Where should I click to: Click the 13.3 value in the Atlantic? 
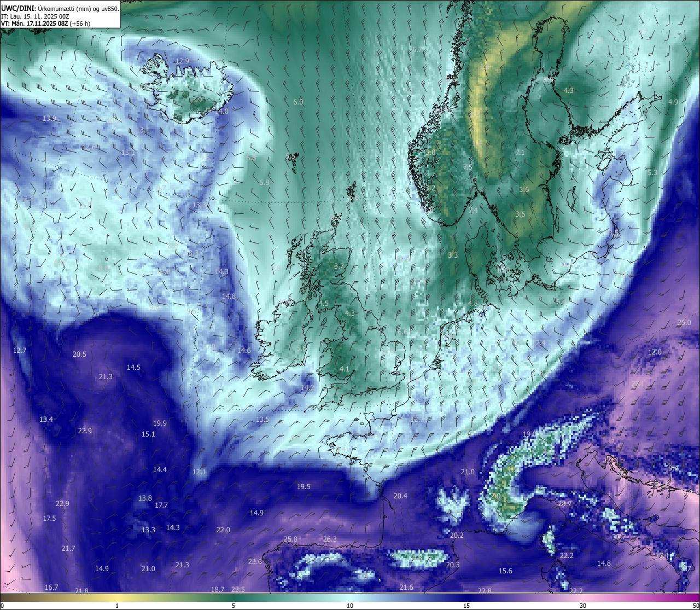coord(148,530)
